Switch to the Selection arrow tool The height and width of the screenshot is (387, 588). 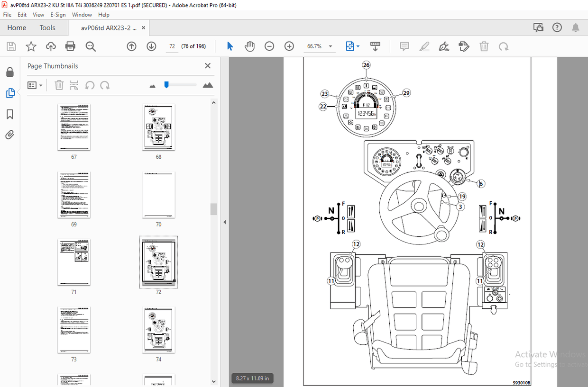pyautogui.click(x=230, y=46)
